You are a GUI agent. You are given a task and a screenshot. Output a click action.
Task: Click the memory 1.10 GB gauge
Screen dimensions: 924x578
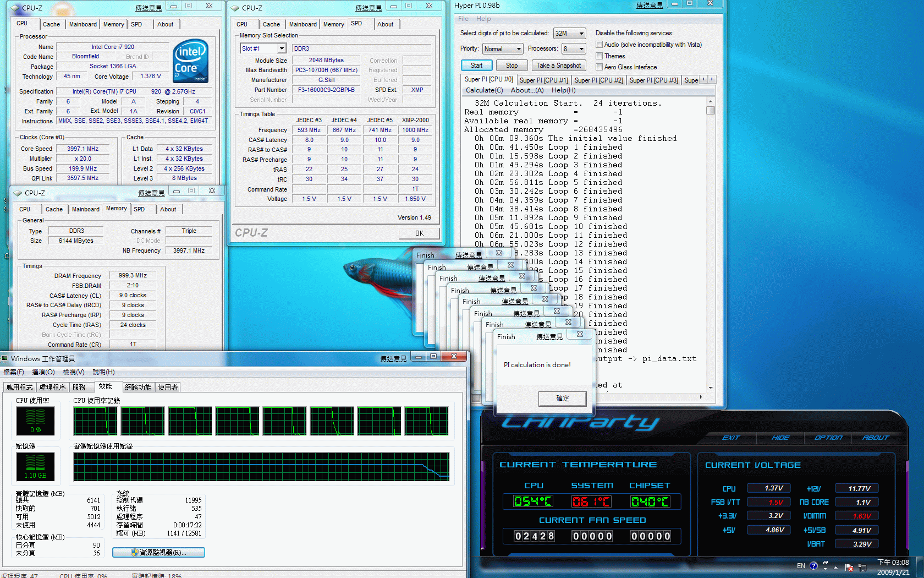(35, 467)
